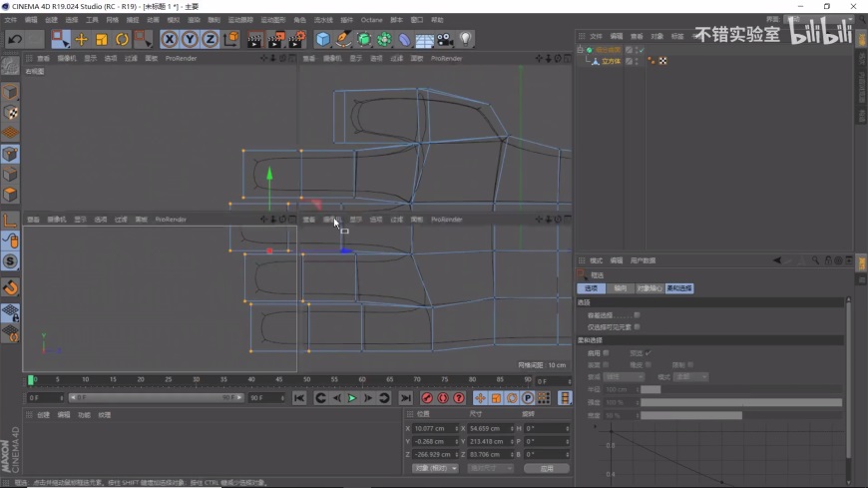Screen dimensions: 868x488
Task: Enable the 容差选择 checkbox
Action: click(x=637, y=314)
